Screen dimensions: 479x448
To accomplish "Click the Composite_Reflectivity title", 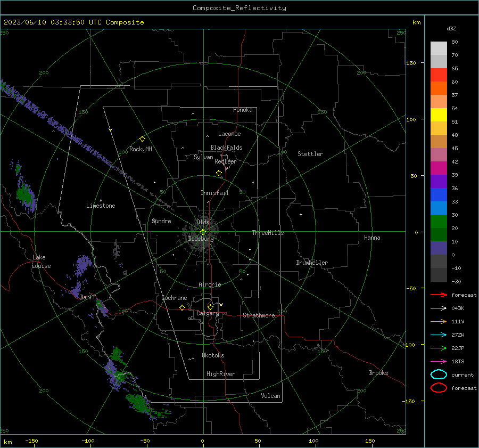I will [x=240, y=8].
